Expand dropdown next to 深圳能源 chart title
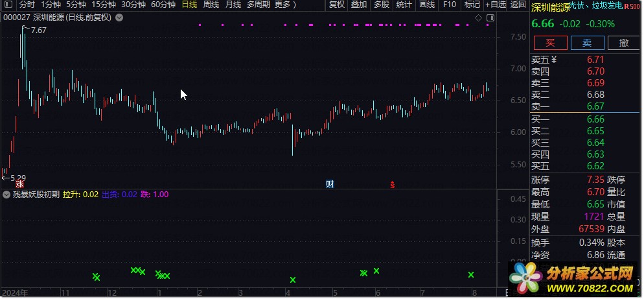The image size is (644, 299). [119, 18]
